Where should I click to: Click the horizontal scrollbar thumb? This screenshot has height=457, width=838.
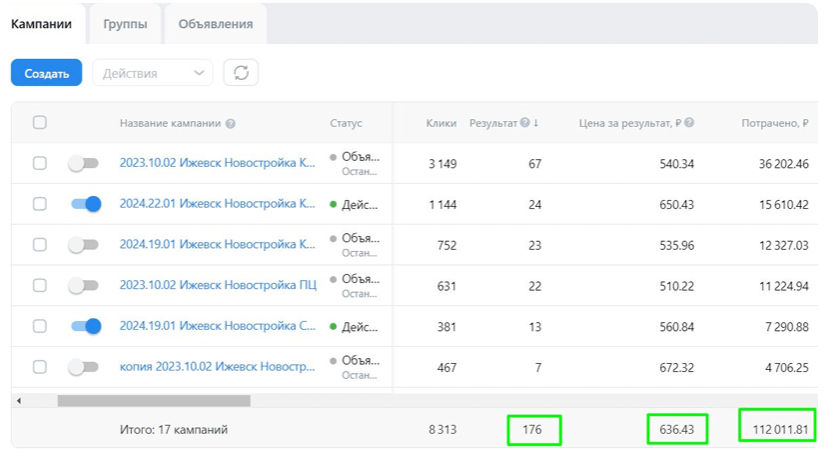tap(154, 400)
